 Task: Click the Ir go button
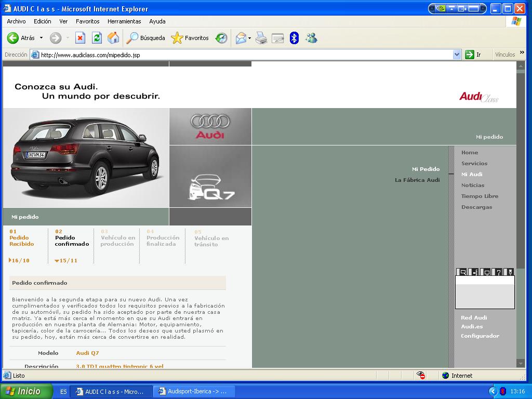click(x=473, y=55)
